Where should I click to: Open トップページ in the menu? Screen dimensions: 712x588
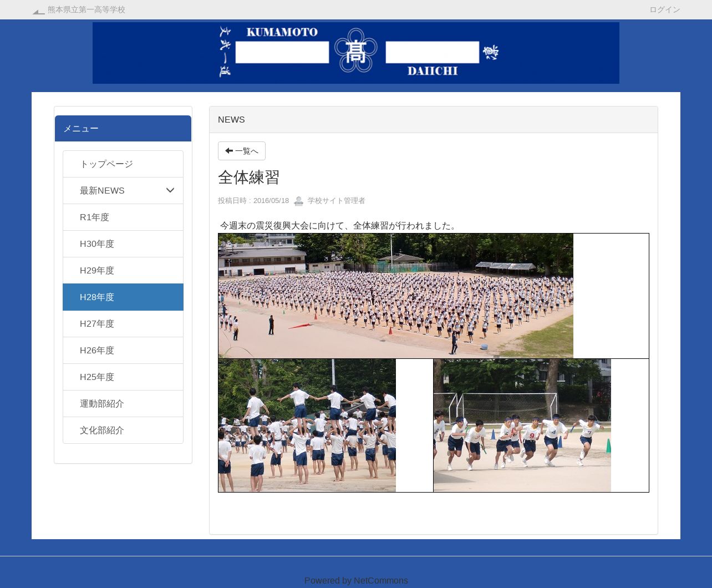click(x=123, y=164)
